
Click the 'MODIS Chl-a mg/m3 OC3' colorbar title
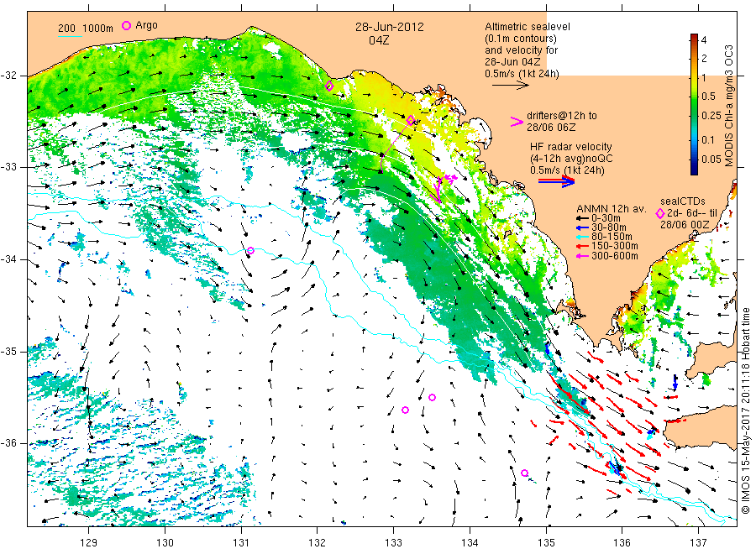[729, 106]
